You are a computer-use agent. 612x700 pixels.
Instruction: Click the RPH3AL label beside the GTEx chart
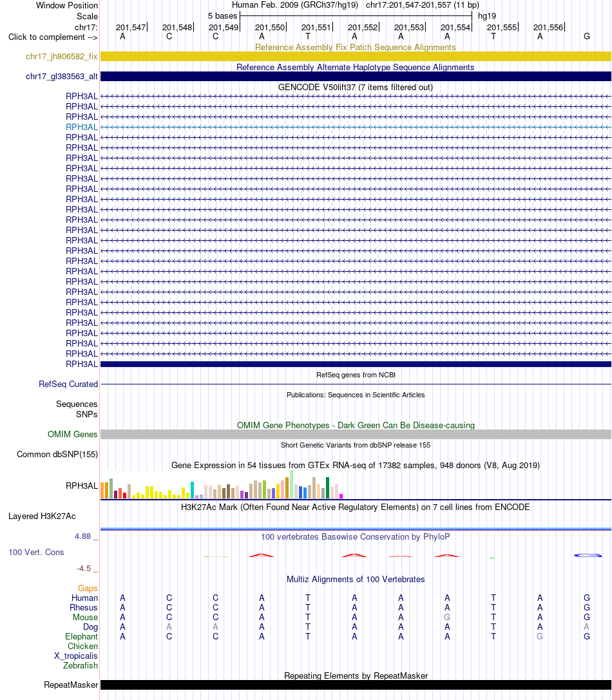click(x=82, y=486)
